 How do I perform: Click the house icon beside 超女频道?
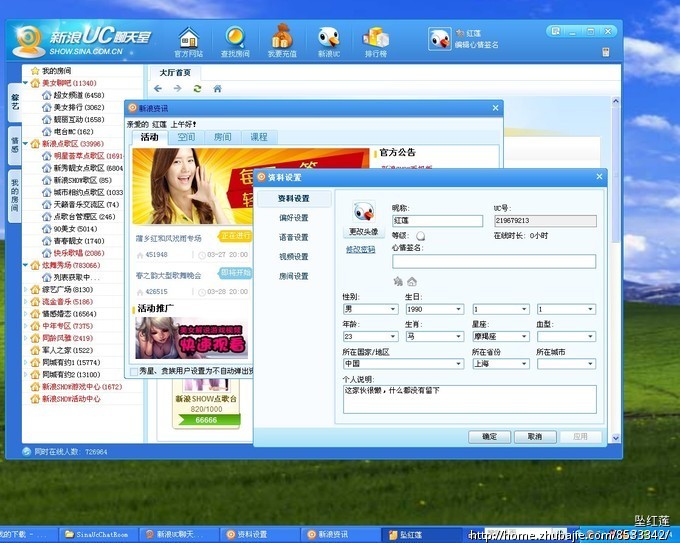47,95
